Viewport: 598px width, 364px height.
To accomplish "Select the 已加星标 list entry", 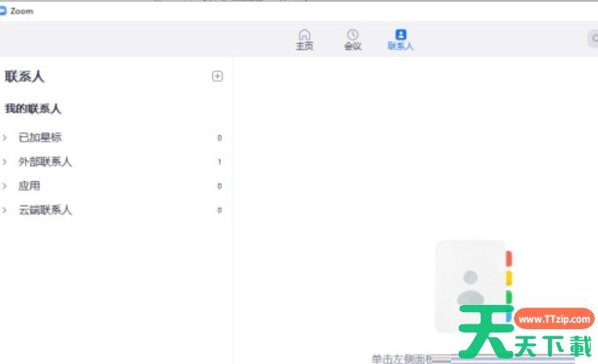I will (x=40, y=138).
